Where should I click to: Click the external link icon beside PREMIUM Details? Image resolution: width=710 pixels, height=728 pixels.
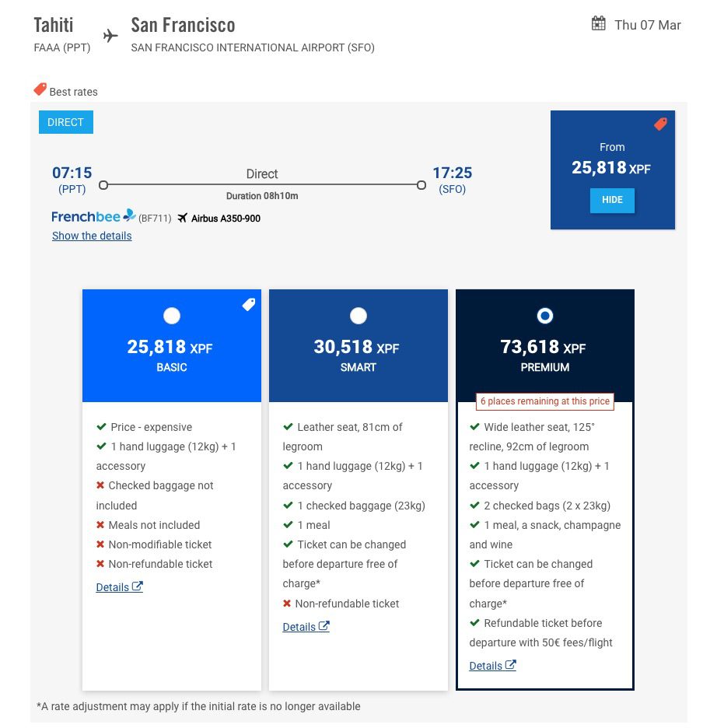coord(510,665)
